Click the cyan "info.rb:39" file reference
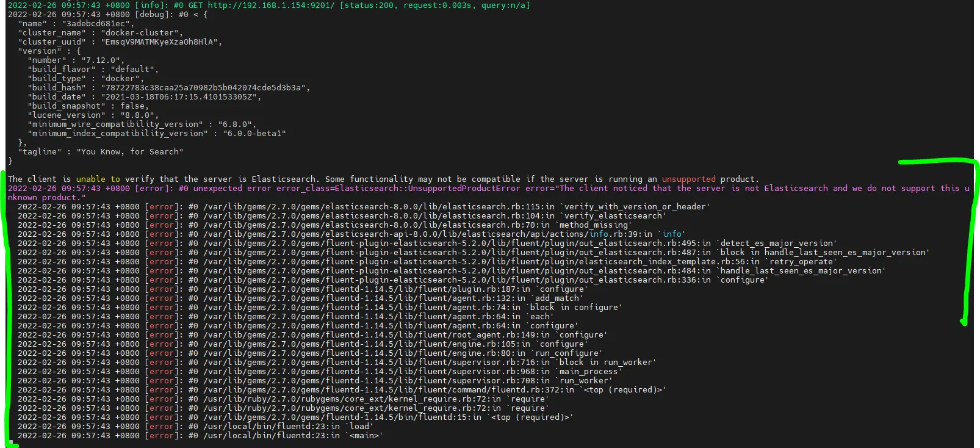The width and height of the screenshot is (980, 448). tap(616, 234)
